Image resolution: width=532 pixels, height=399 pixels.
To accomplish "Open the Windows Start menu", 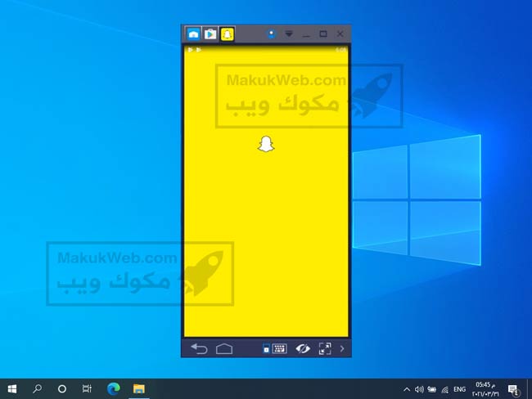I will (12, 389).
